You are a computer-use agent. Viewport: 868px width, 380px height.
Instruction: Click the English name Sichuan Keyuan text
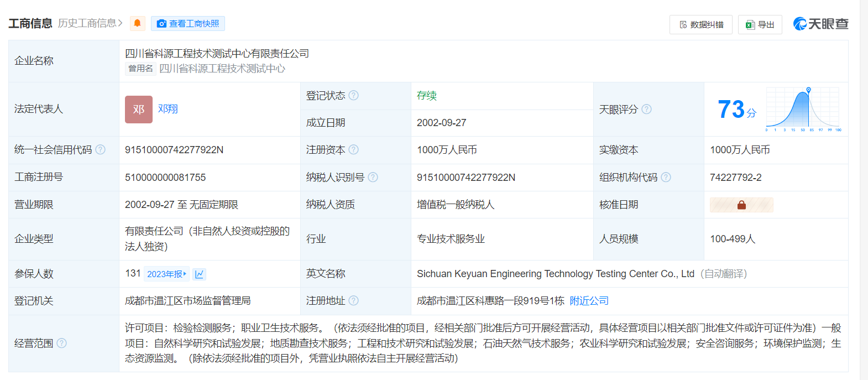click(556, 274)
